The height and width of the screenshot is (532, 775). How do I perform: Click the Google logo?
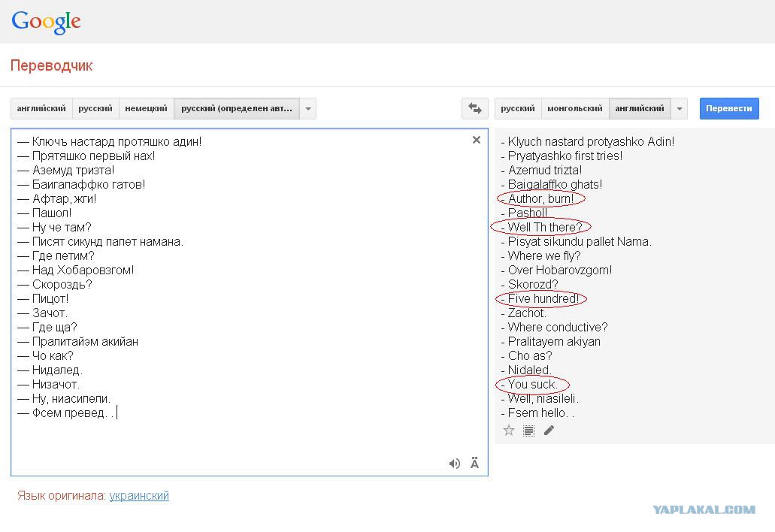[46, 23]
